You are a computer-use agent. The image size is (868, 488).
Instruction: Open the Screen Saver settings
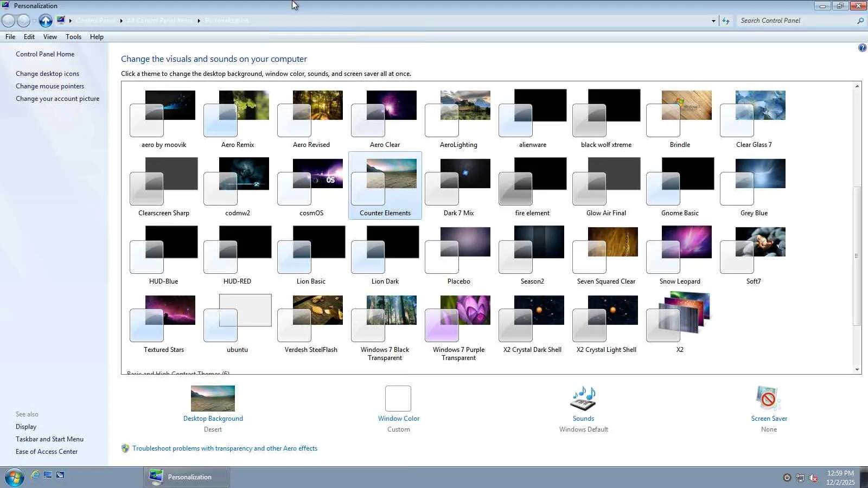tap(769, 409)
